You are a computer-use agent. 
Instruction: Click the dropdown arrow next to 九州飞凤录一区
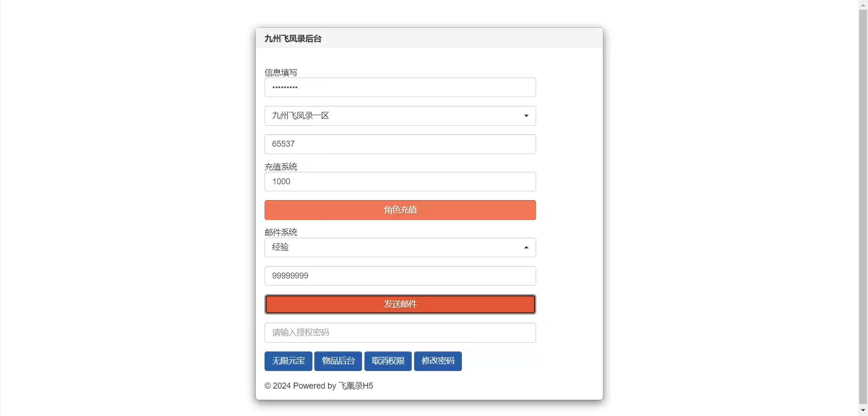(x=525, y=116)
